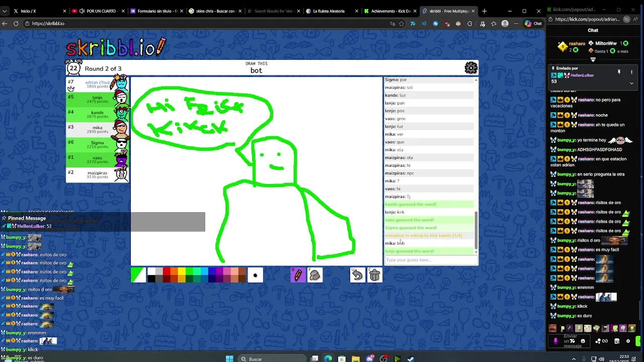
Task: Click the skribbl chat scrollbar
Action: click(x=476, y=231)
